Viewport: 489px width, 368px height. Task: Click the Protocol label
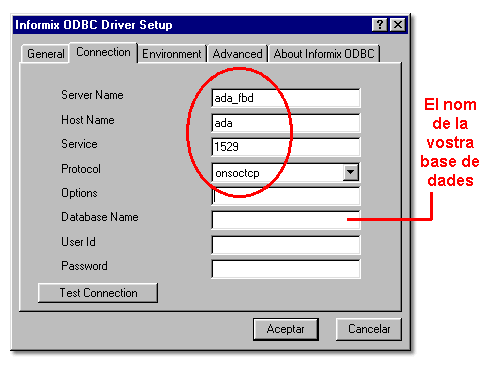click(x=81, y=169)
